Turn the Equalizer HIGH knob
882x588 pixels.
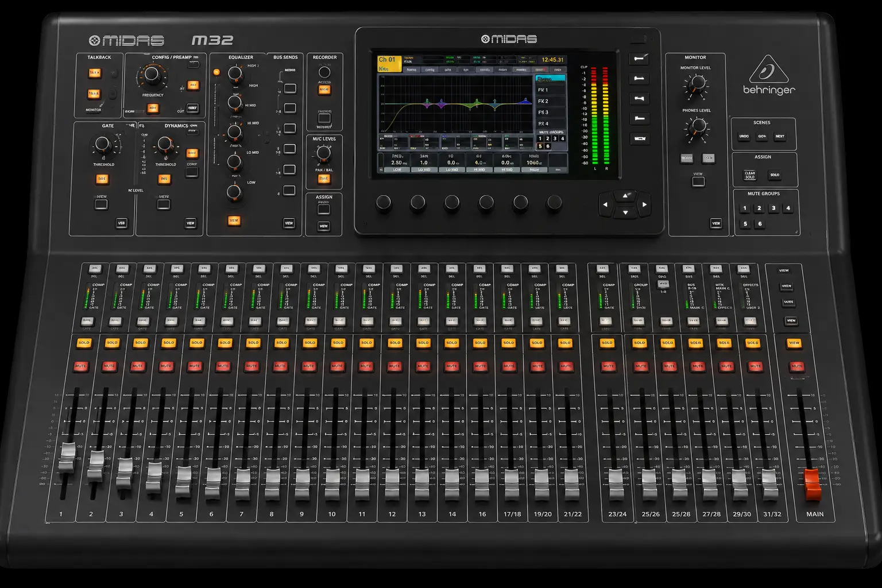point(235,74)
